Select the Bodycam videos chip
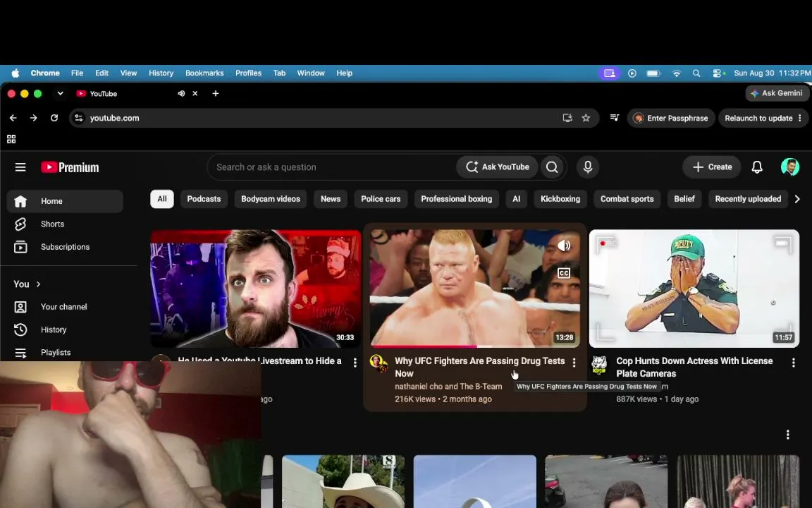The image size is (812, 508). pos(271,199)
